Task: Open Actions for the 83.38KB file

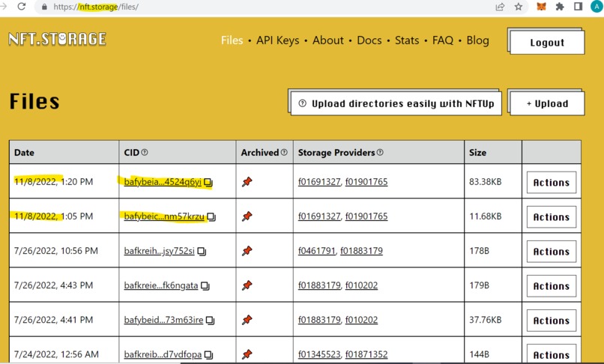Action: click(552, 183)
